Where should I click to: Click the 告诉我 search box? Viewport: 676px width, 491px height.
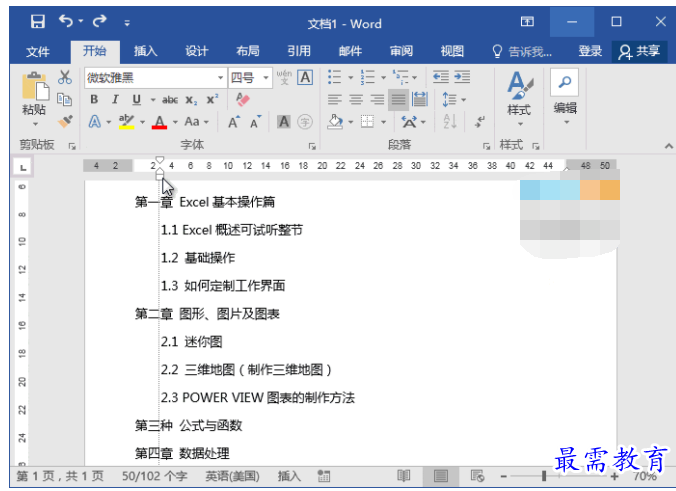click(522, 52)
